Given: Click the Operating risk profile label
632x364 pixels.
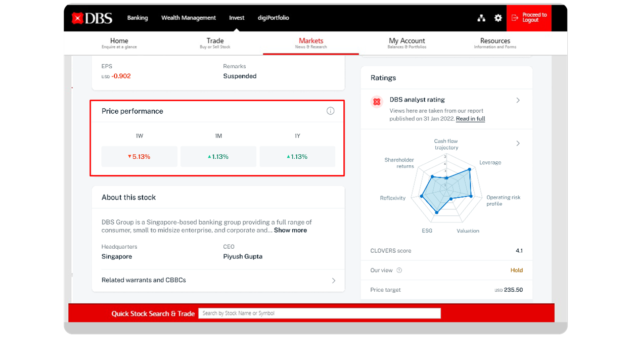Looking at the screenshot, I should [503, 201].
